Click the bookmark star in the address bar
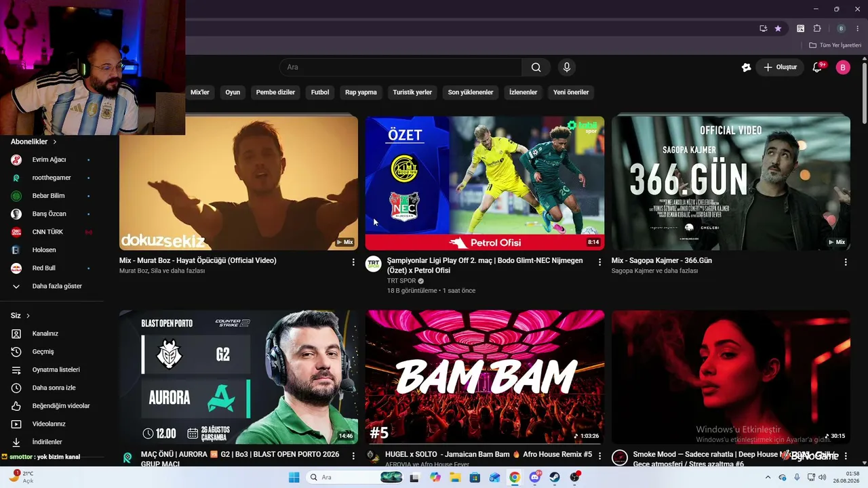This screenshot has width=868, height=488. 778,28
